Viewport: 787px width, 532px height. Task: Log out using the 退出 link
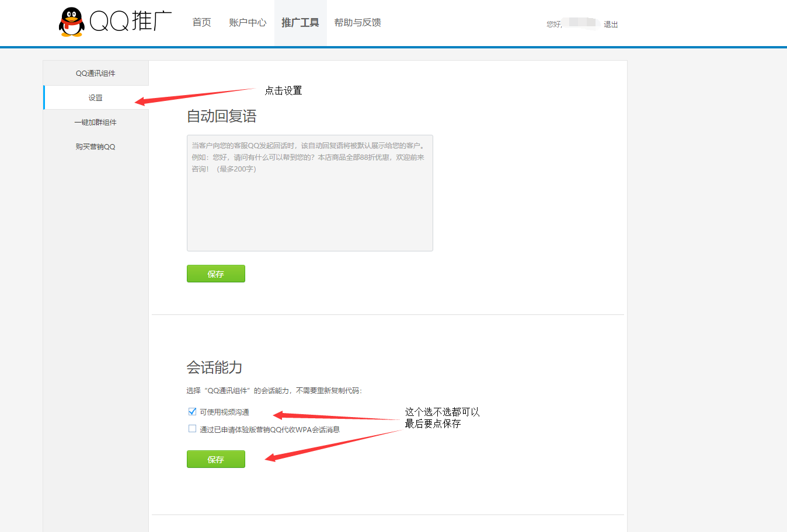pos(611,24)
